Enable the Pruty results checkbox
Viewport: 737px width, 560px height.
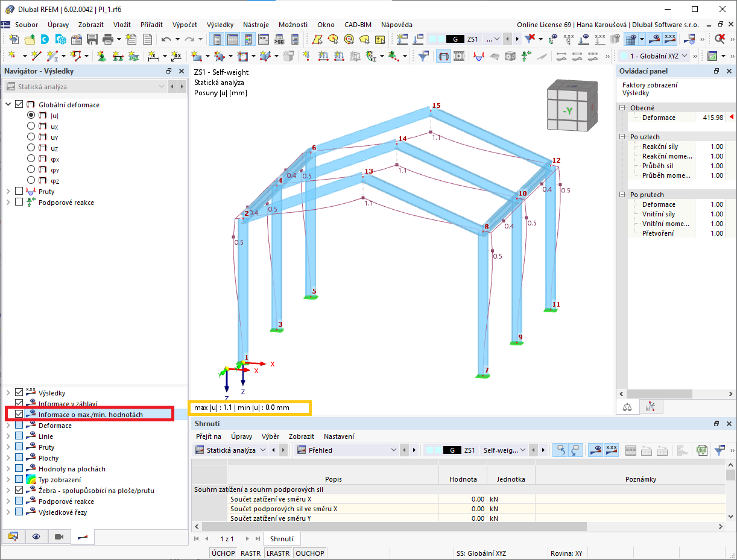click(19, 191)
